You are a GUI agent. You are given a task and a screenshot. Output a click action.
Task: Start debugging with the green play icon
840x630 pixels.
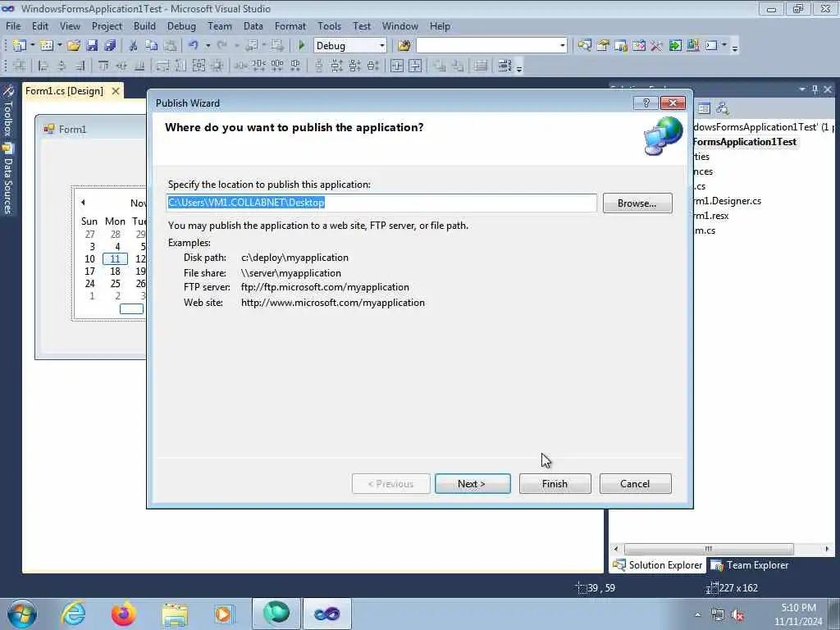point(301,46)
